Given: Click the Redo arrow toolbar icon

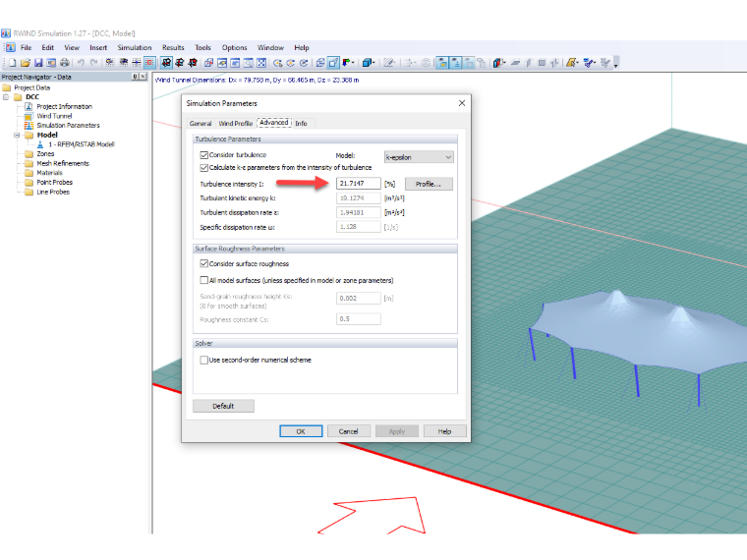Looking at the screenshot, I should pos(93,62).
